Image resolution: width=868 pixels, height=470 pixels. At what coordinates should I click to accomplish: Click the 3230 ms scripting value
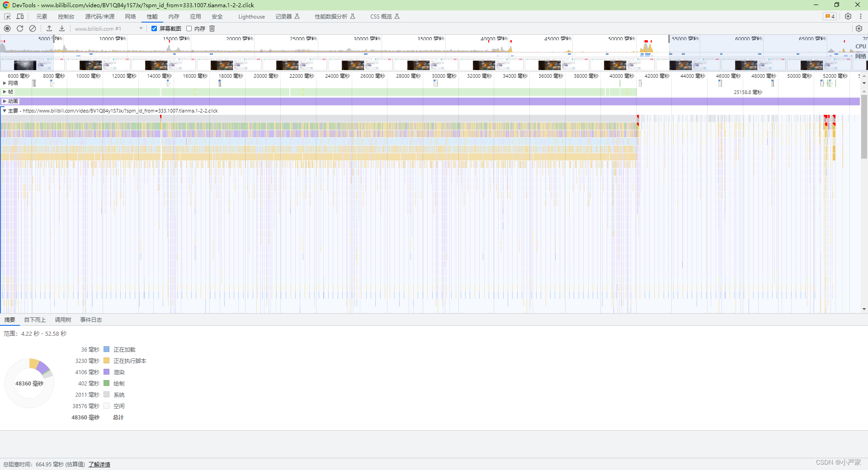tap(87, 361)
